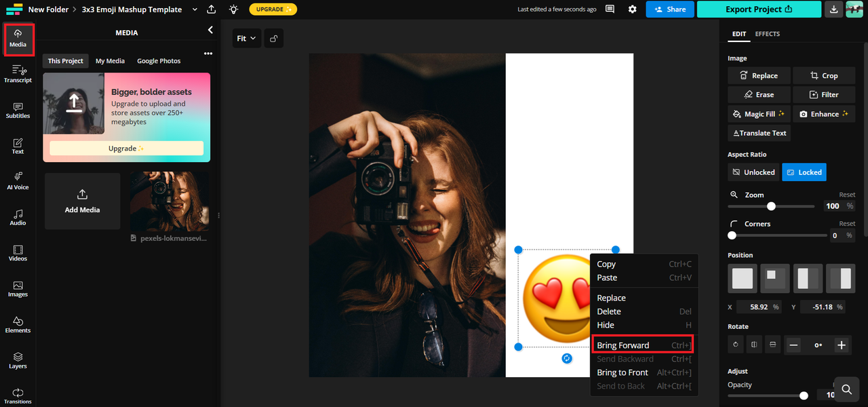The height and width of the screenshot is (407, 868).
Task: Open the Elements sidebar tool
Action: coord(18,325)
